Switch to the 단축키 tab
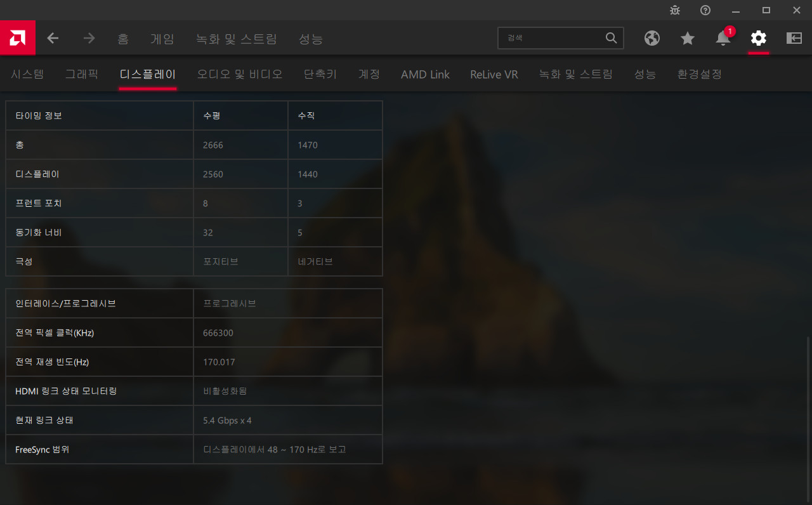 pyautogui.click(x=320, y=74)
